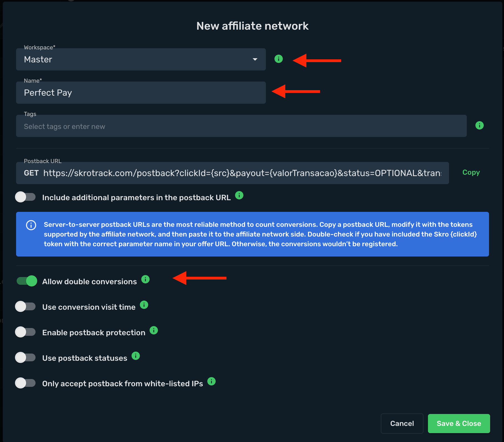Click the server-to-server postback info text
The width and height of the screenshot is (504, 442).
click(x=260, y=234)
